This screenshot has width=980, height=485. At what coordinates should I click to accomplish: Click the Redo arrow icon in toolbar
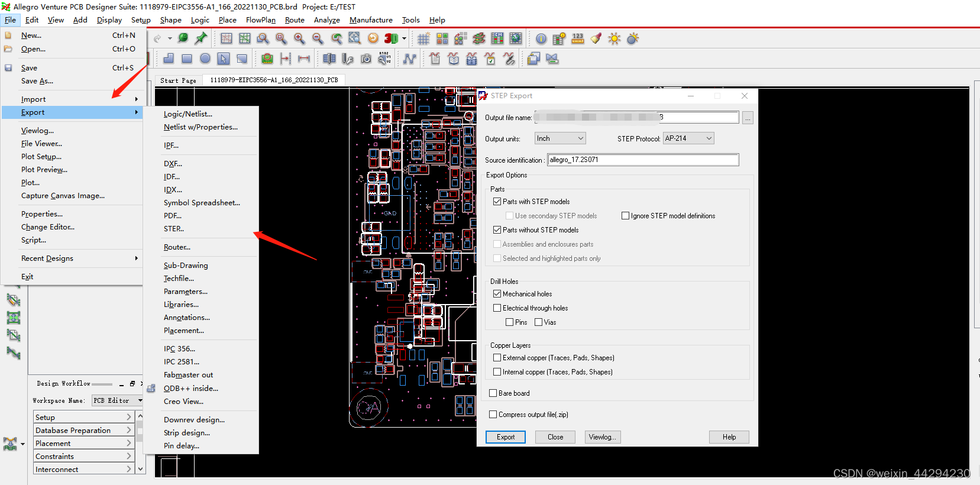coord(157,39)
